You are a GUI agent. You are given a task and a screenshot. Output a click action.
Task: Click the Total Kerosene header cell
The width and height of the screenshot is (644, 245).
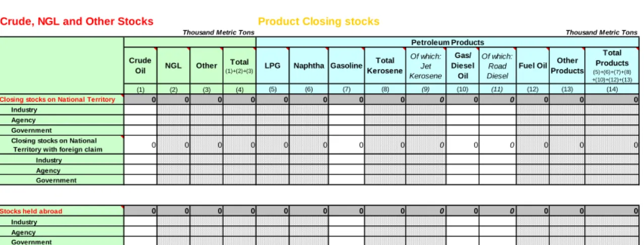[x=385, y=65]
